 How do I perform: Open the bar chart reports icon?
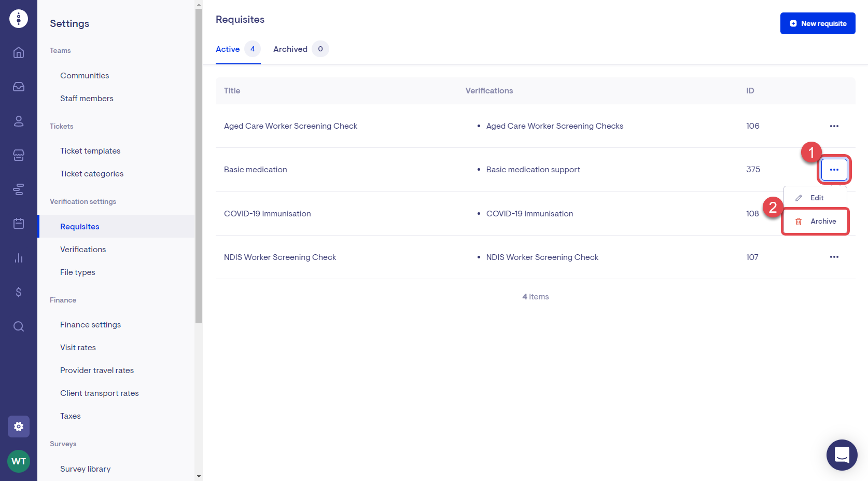[19, 258]
